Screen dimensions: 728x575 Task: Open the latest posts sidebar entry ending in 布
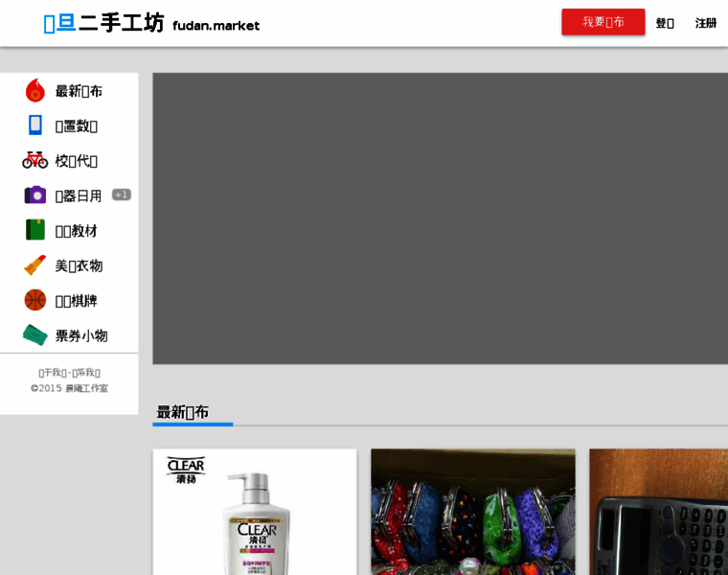coord(79,91)
